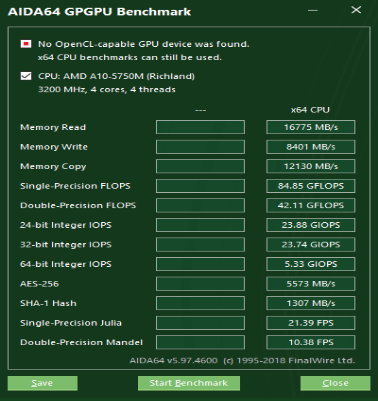Uncheck the AMD A10-5750M CPU checkbox
Image resolution: width=378 pixels, height=401 pixels.
pos(26,76)
